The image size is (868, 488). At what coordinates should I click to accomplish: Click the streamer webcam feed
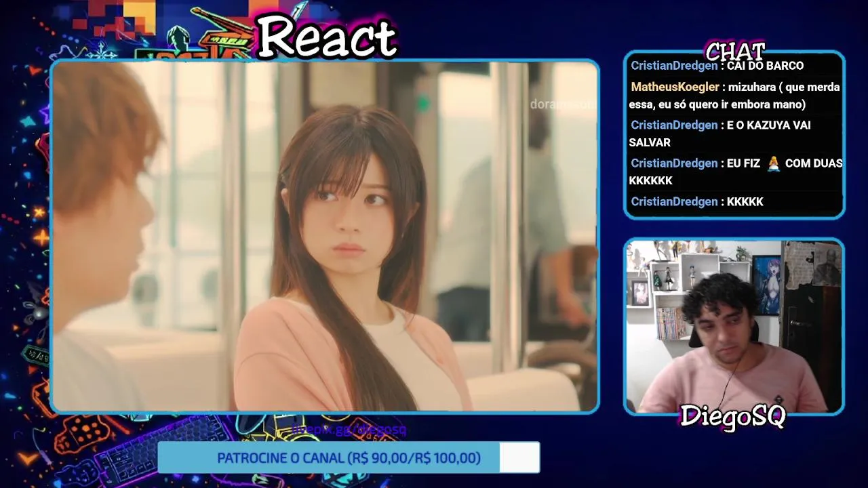(x=734, y=326)
